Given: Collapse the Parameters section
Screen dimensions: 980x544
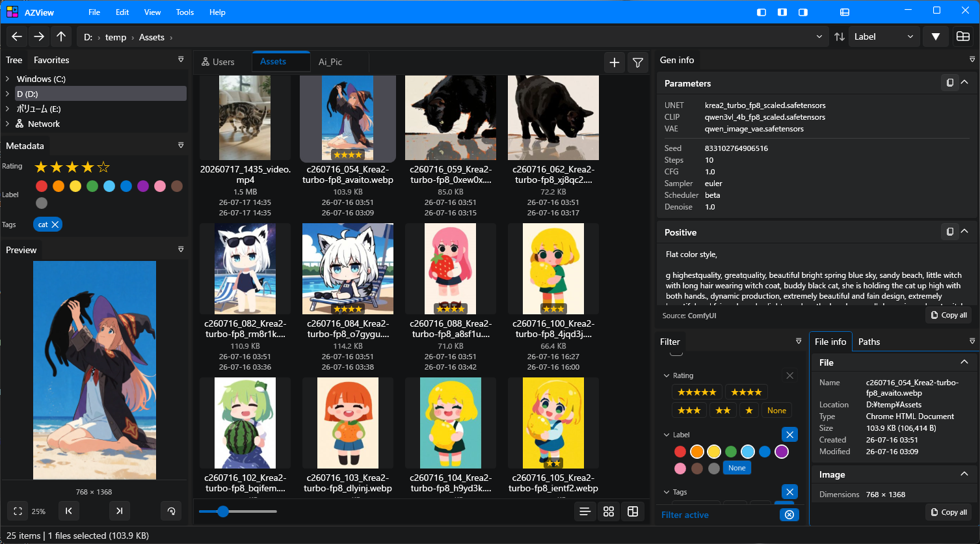Looking at the screenshot, I should 964,83.
